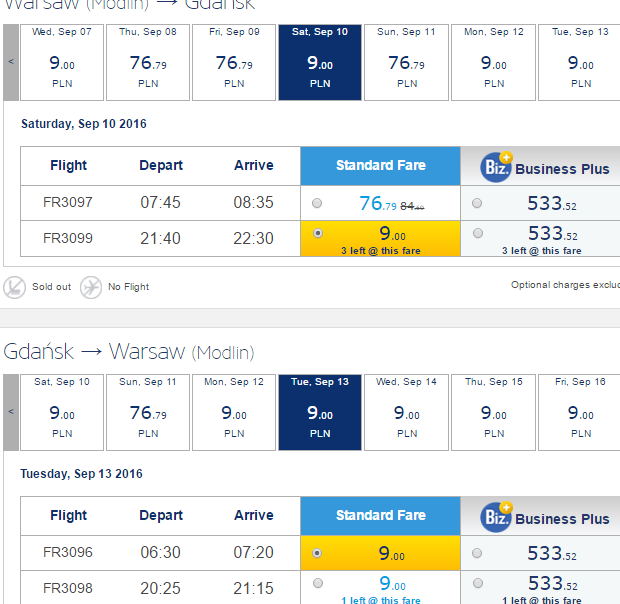Image resolution: width=620 pixels, height=604 pixels.
Task: Click the outbound Standard Fare header
Action: coord(380,166)
